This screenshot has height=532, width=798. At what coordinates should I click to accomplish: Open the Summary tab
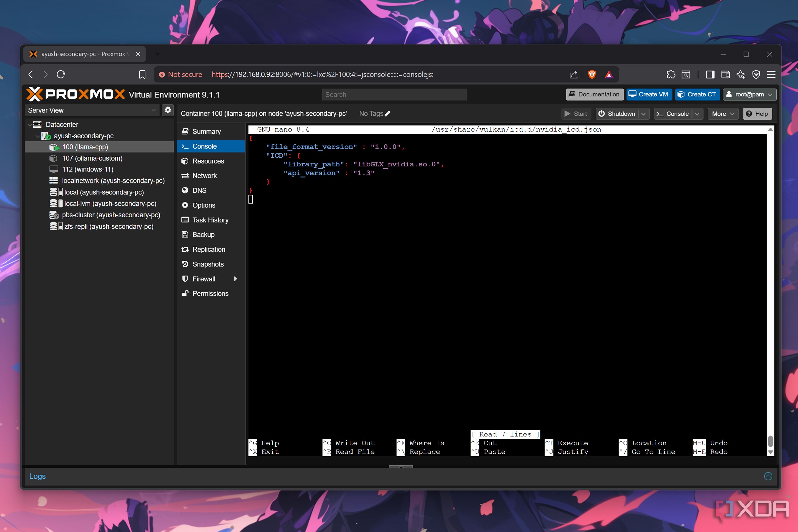coord(211,131)
